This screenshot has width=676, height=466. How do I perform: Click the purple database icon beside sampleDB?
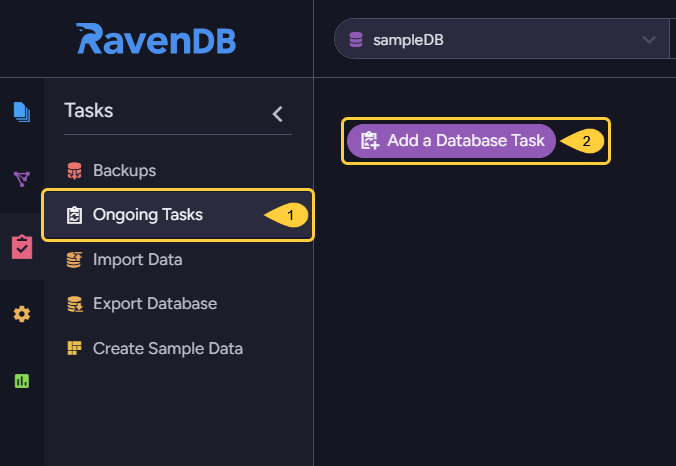click(356, 40)
